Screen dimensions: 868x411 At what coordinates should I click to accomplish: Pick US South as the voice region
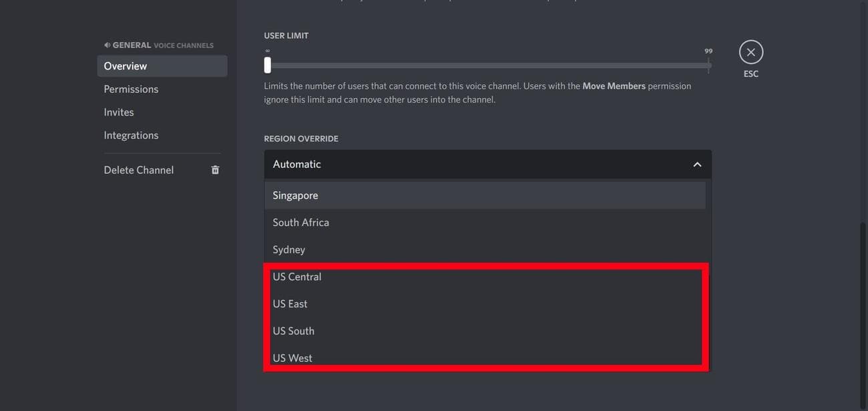coord(292,329)
